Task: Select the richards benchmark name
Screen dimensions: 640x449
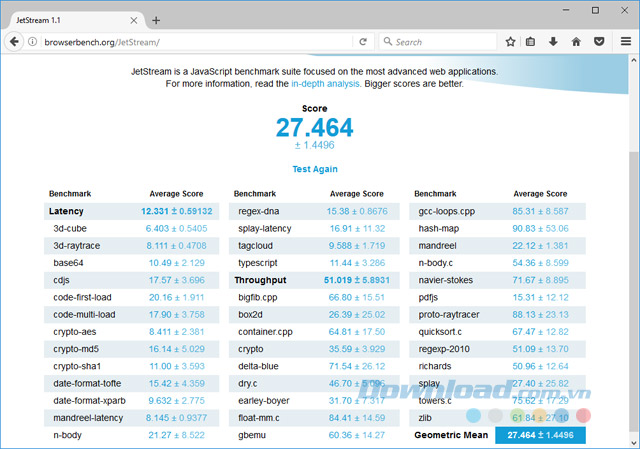Action: [x=435, y=366]
